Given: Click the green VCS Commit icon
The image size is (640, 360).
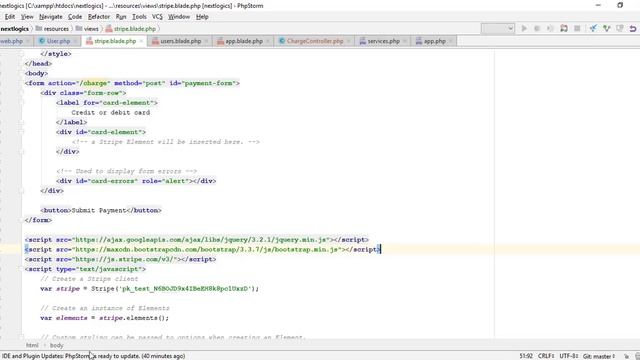Looking at the screenshot, I should point(607,29).
